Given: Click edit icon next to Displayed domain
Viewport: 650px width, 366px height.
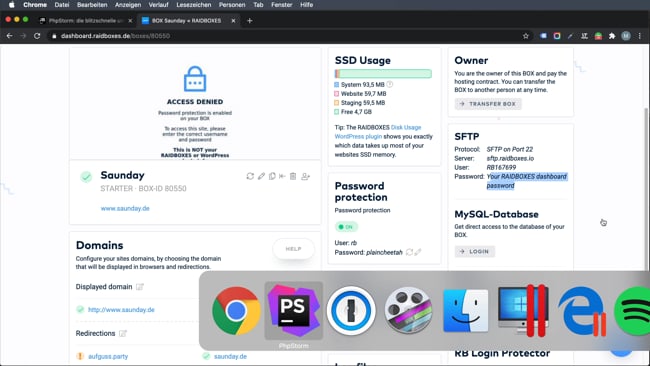Looking at the screenshot, I should coord(140,286).
